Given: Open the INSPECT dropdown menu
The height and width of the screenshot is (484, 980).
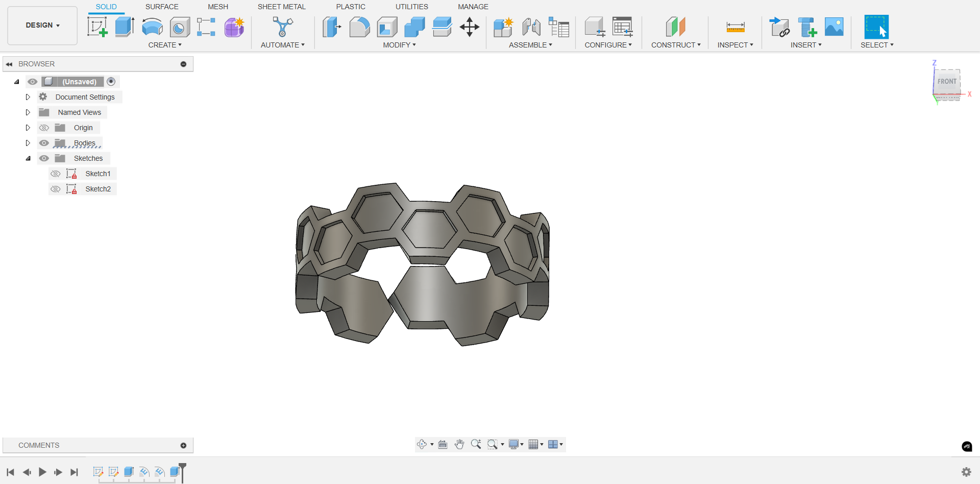Looking at the screenshot, I should [x=735, y=45].
